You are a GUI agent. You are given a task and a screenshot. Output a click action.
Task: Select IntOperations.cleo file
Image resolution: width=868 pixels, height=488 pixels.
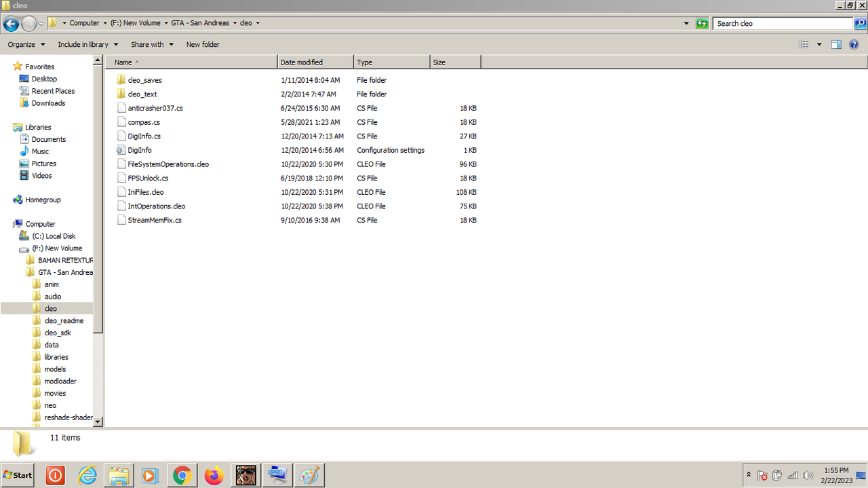tap(157, 207)
